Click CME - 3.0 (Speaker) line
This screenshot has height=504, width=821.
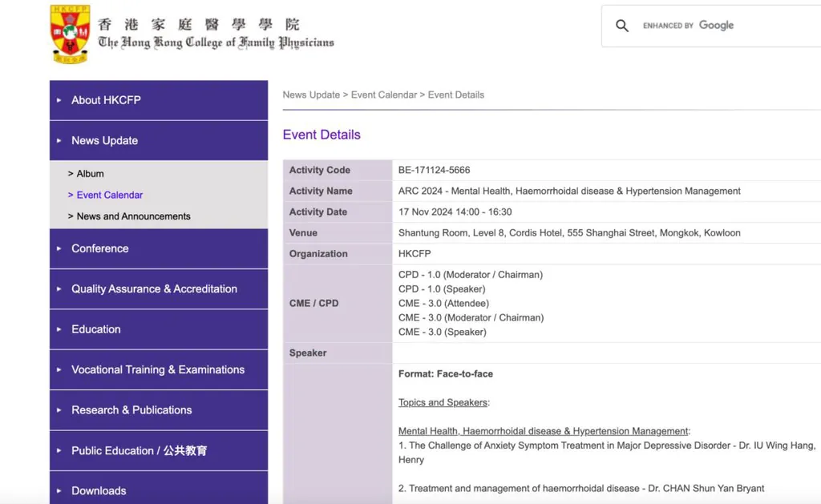point(442,332)
